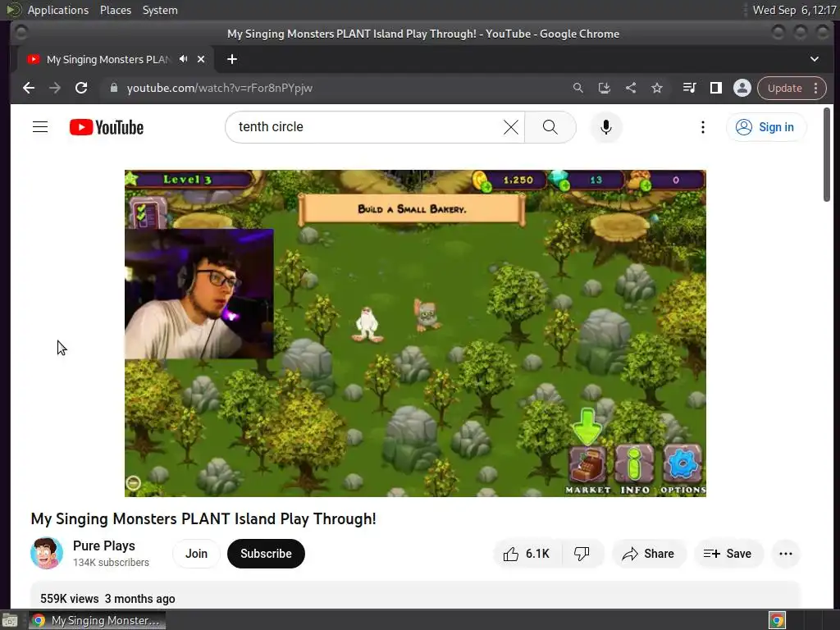Click the Market icon in the video
Screen dimensions: 840x630
[x=587, y=470]
